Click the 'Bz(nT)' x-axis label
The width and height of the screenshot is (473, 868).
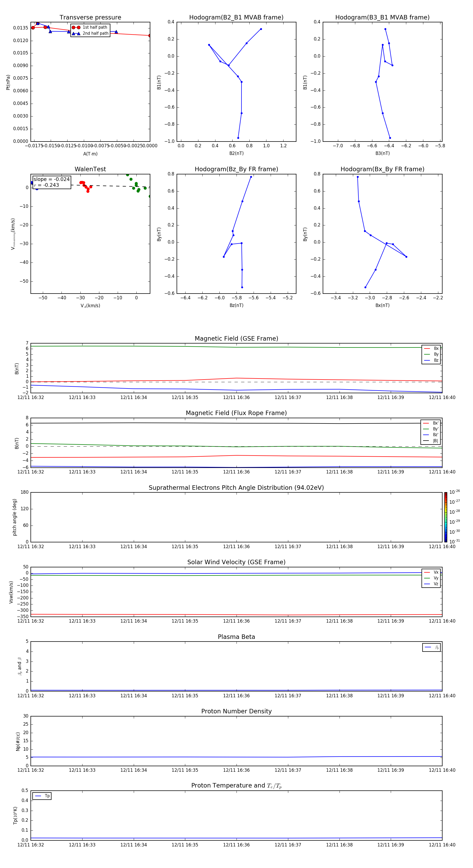236,305
